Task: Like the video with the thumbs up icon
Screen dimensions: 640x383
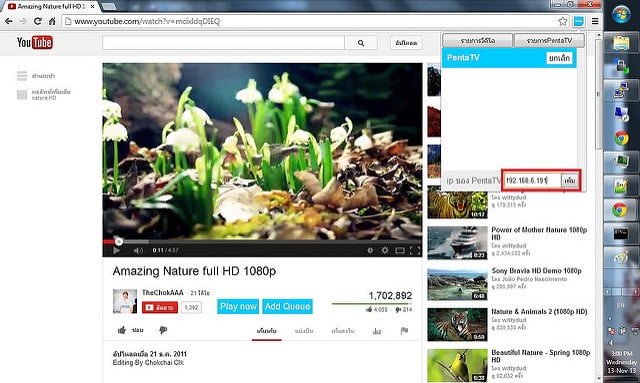Action: pos(122,330)
